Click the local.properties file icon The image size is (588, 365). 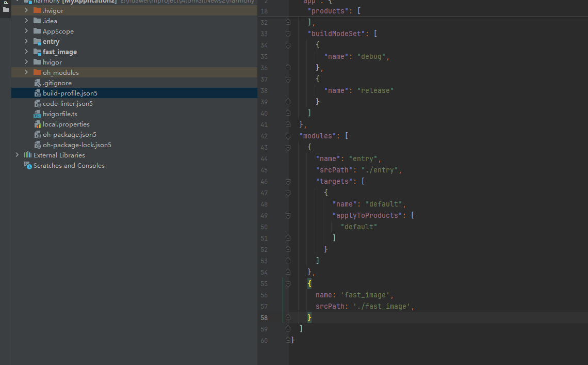coord(38,124)
